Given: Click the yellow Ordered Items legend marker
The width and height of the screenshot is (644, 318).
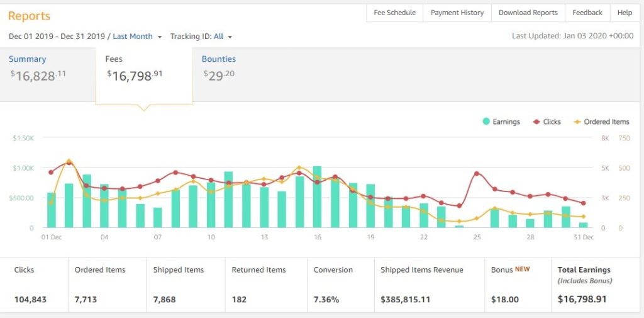Looking at the screenshot, I should [577, 122].
